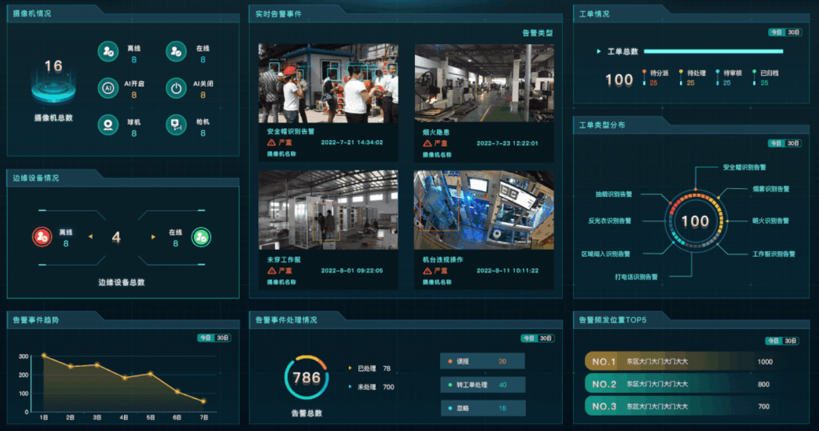Open the 安全帽识别告警 alarm thumbnail
This screenshot has height=431, width=819.
click(x=328, y=82)
